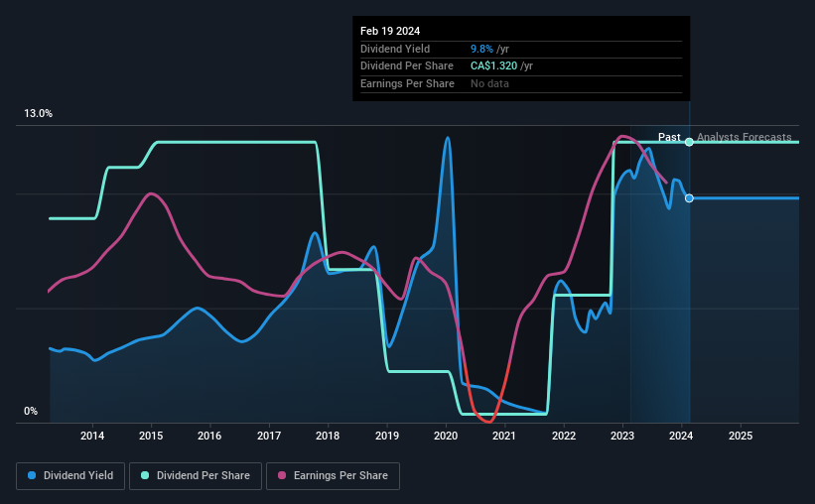Click the Past label on the chart
815x504 pixels.
[x=669, y=137]
